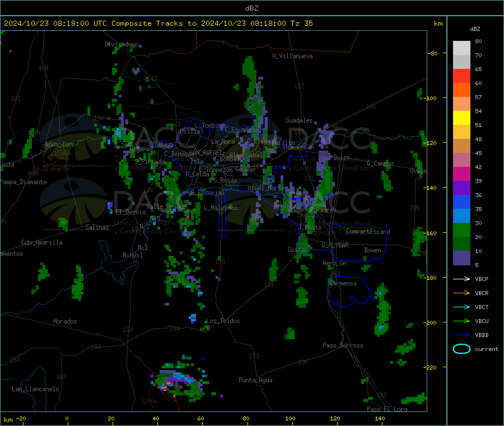
Task: Select the light gray 70-80 dBZ swatch
Action: click(x=461, y=48)
